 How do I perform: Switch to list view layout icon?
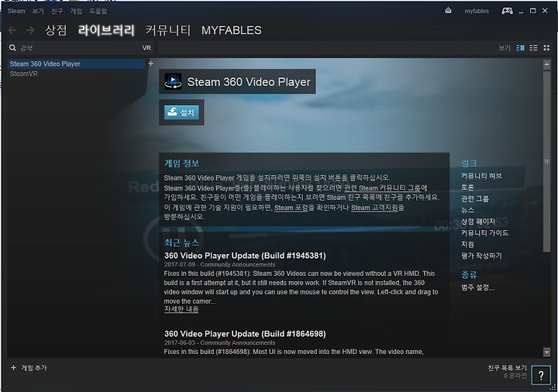533,48
